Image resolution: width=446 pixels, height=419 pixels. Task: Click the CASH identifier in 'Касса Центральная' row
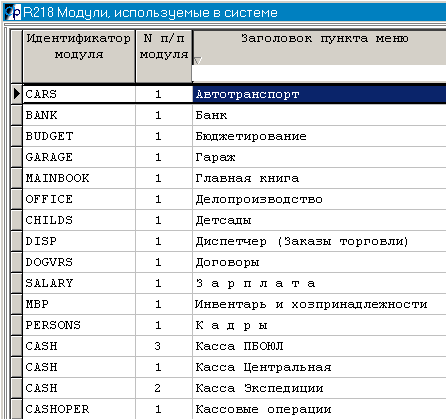[x=79, y=367]
